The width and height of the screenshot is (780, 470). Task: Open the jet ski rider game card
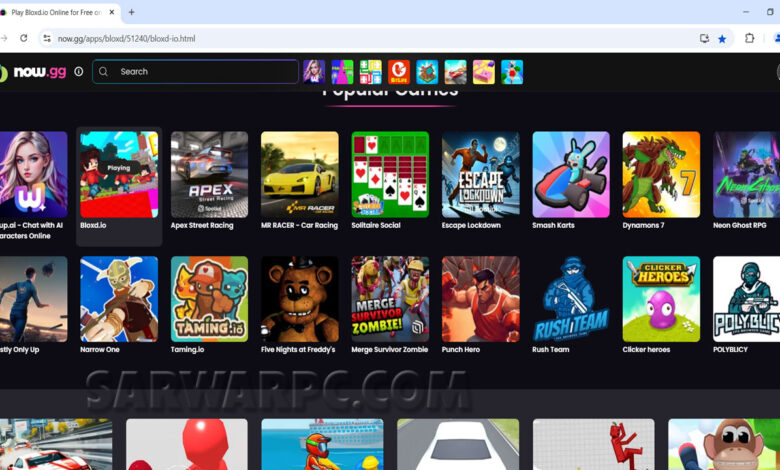tap(322, 444)
